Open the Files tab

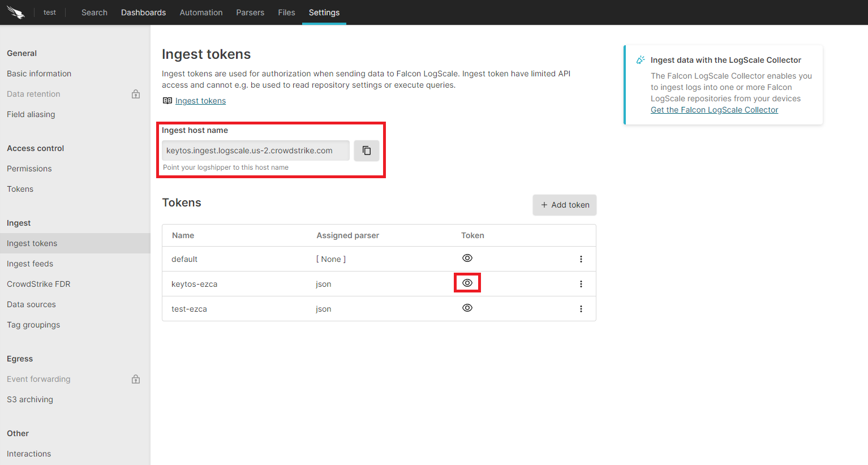coord(286,12)
